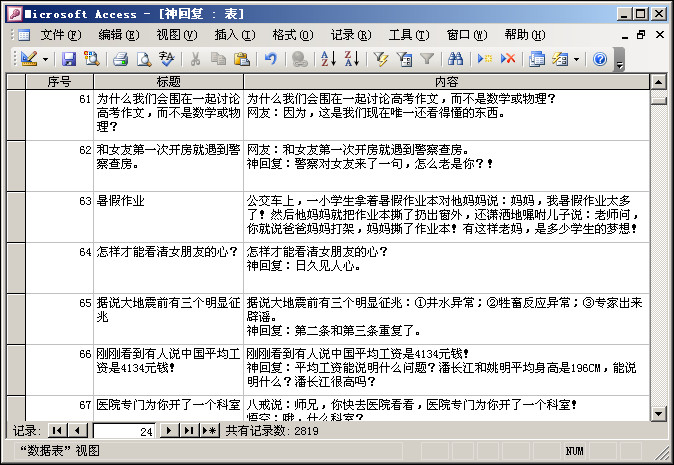Open the 编辑(E) menu
Image resolution: width=674 pixels, height=465 pixels.
click(x=119, y=35)
